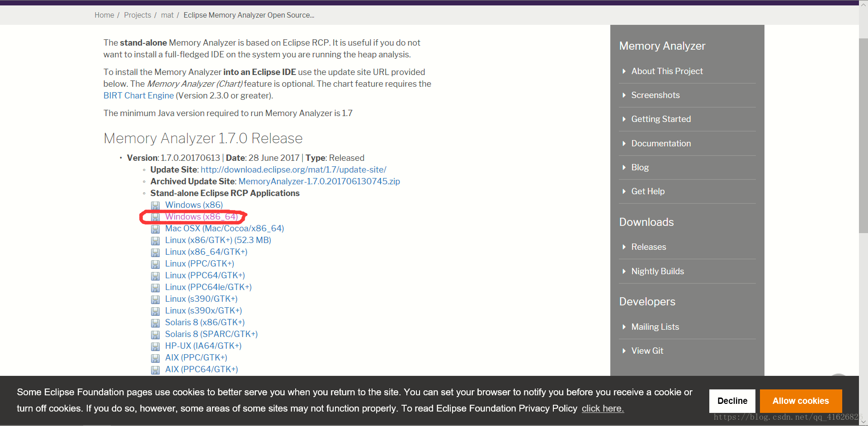Viewport: 868px width, 426px height.
Task: Open Get Help sidebar item
Action: point(648,192)
